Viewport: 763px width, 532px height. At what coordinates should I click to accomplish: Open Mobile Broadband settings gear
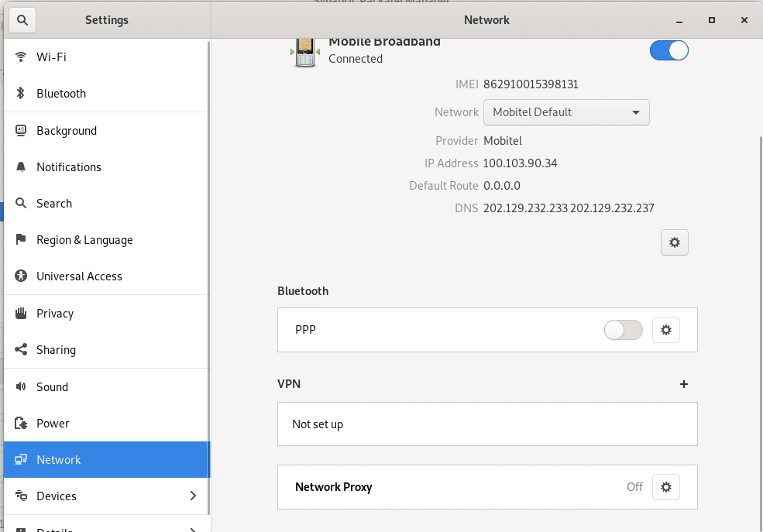pyautogui.click(x=674, y=242)
